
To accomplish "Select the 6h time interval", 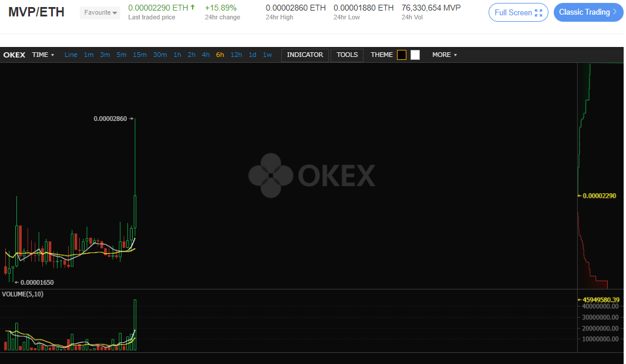I will (220, 55).
